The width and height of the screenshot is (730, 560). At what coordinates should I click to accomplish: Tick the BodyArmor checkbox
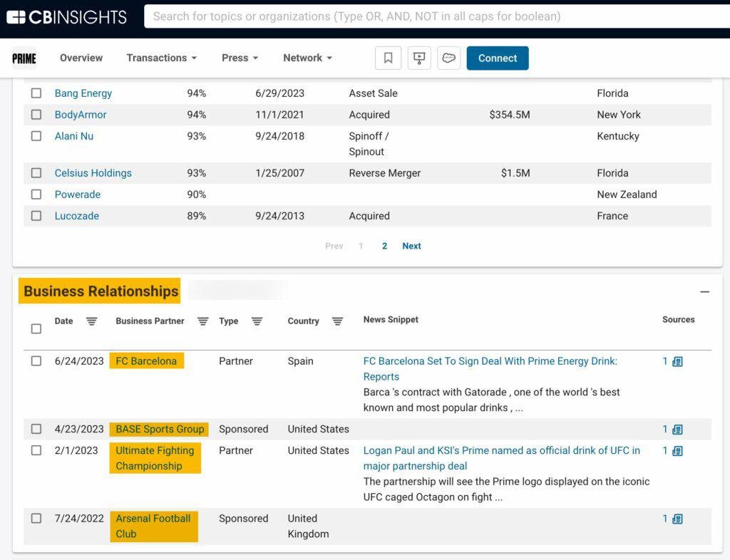[x=36, y=115]
